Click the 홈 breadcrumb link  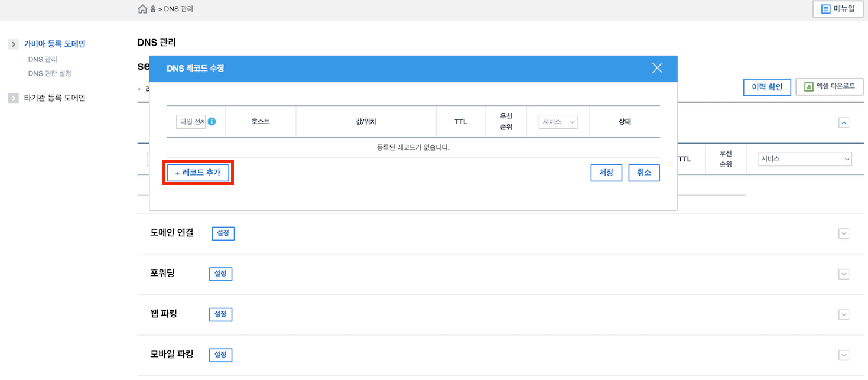point(153,9)
